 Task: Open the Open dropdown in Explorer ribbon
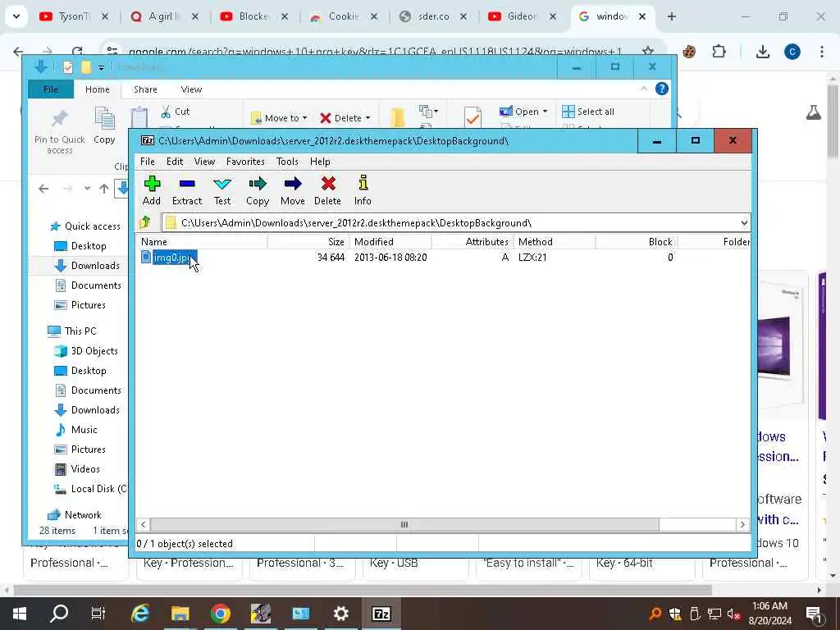pyautogui.click(x=523, y=112)
